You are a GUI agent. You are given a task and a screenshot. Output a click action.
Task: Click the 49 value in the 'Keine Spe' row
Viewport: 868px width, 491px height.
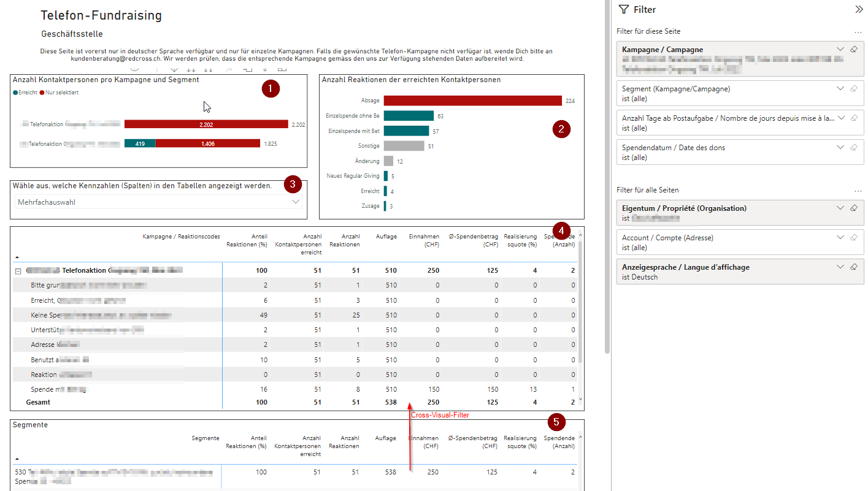263,315
